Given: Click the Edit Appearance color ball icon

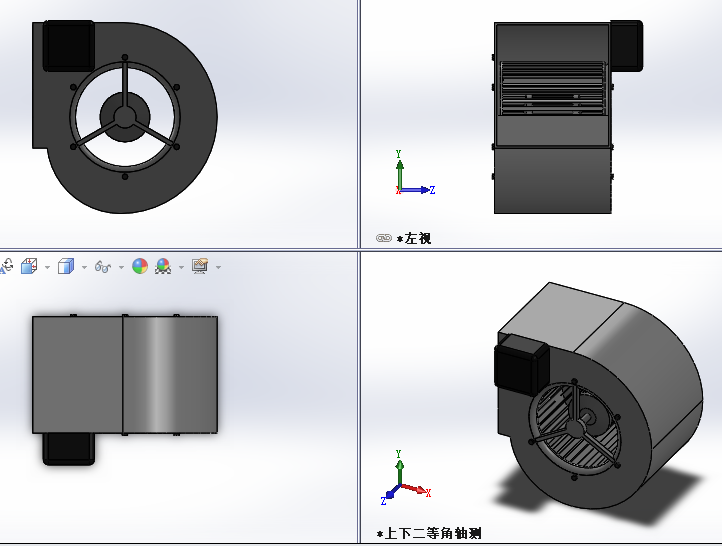Looking at the screenshot, I should [140, 266].
